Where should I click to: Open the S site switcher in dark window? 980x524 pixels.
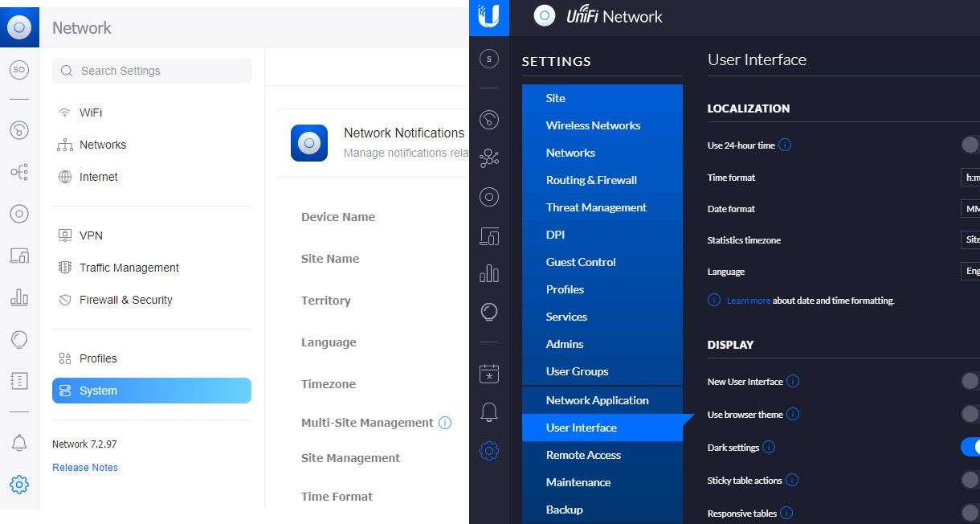[489, 59]
